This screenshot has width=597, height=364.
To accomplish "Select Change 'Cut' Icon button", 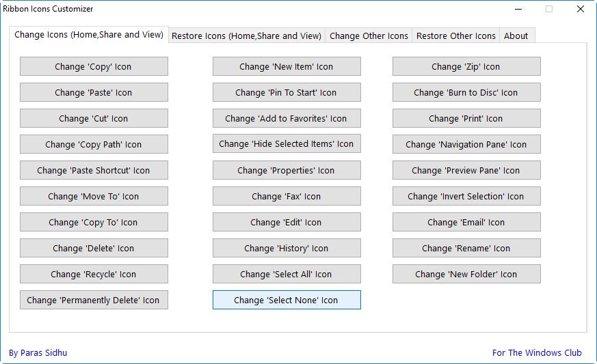I will pyautogui.click(x=94, y=118).
